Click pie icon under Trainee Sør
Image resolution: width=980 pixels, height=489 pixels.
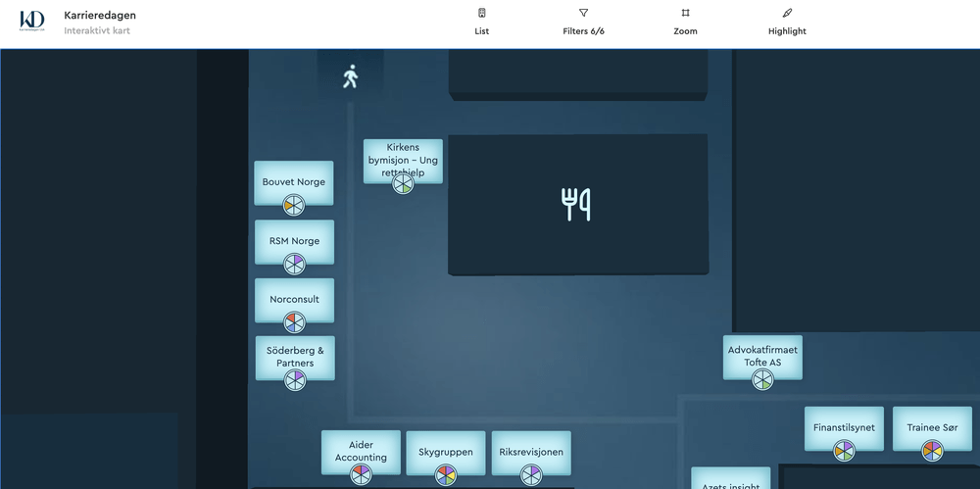(x=932, y=451)
